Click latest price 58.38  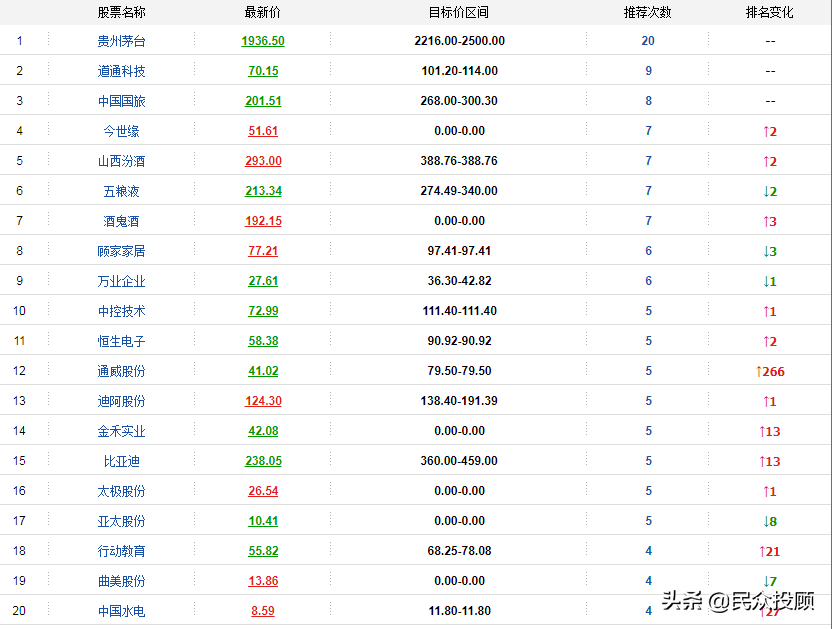(x=263, y=341)
